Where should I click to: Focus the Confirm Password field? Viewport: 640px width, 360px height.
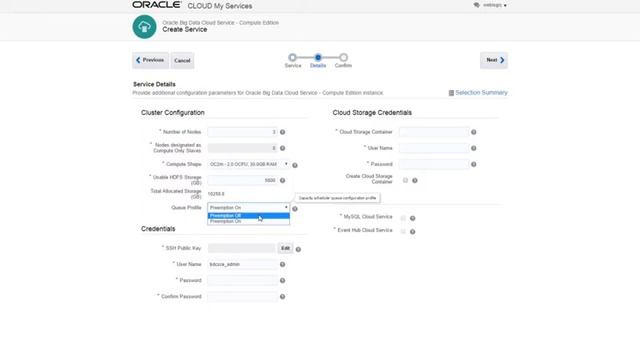[x=242, y=296]
